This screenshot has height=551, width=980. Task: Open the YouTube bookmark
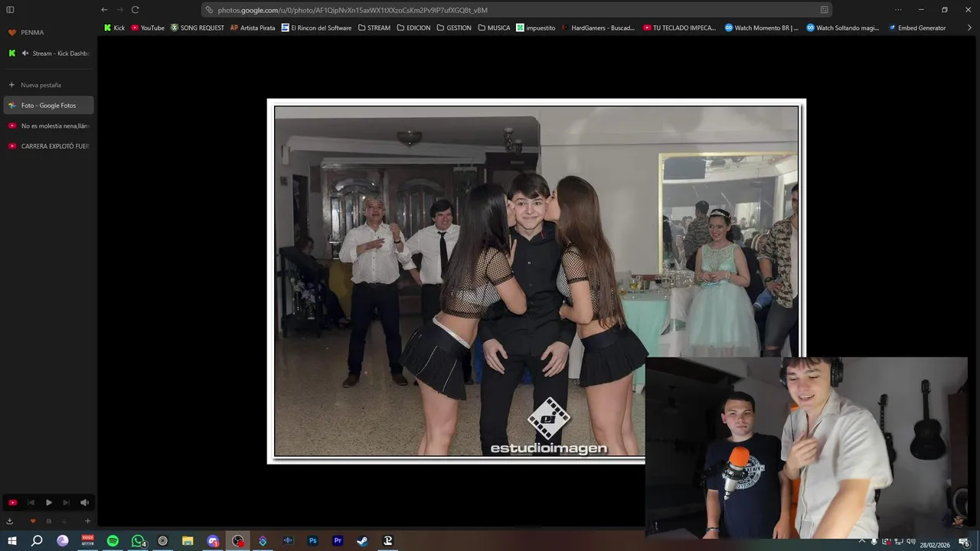tap(148, 28)
